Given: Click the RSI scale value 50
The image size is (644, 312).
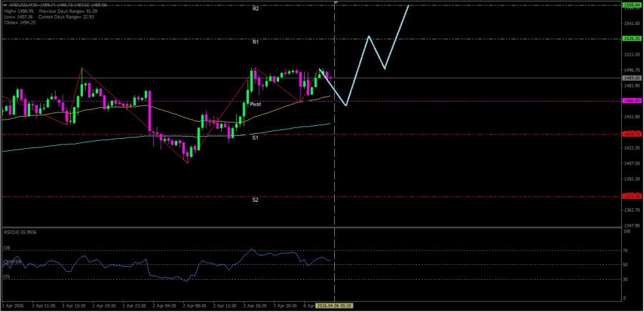Looking at the screenshot, I should point(626,265).
